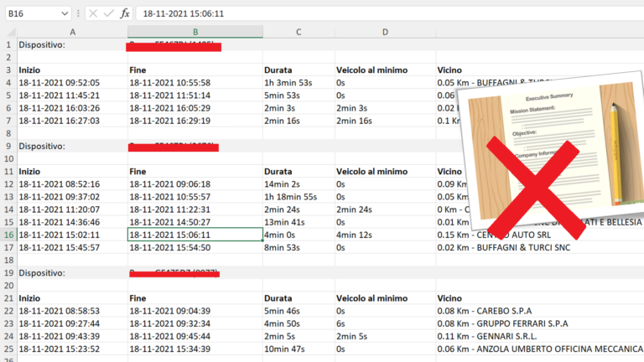Select column D header
The image size is (644, 362).
click(384, 32)
